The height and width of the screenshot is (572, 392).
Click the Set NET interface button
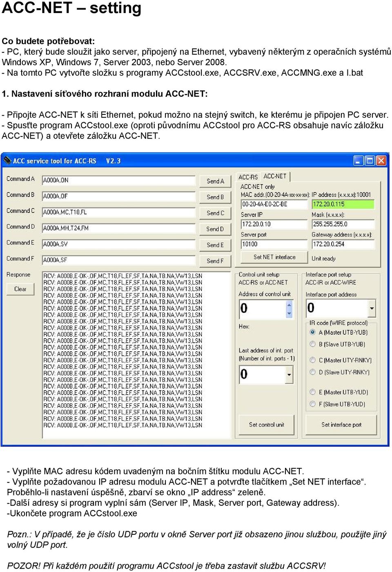pyautogui.click(x=274, y=257)
